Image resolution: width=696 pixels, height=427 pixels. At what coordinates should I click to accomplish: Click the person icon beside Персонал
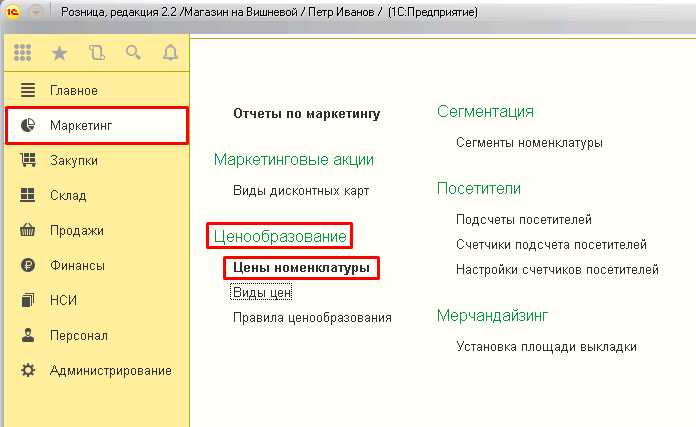click(28, 335)
